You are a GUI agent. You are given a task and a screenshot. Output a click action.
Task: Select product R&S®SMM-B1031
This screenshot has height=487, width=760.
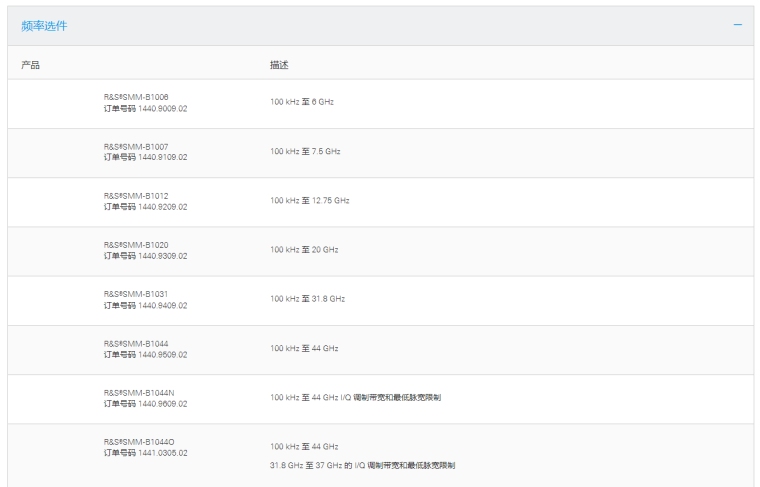[136, 293]
